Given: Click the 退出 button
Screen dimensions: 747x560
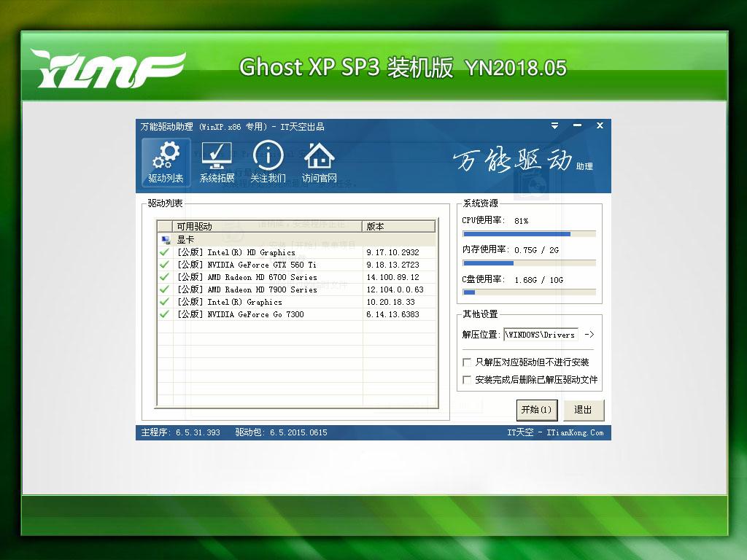Looking at the screenshot, I should (x=583, y=410).
